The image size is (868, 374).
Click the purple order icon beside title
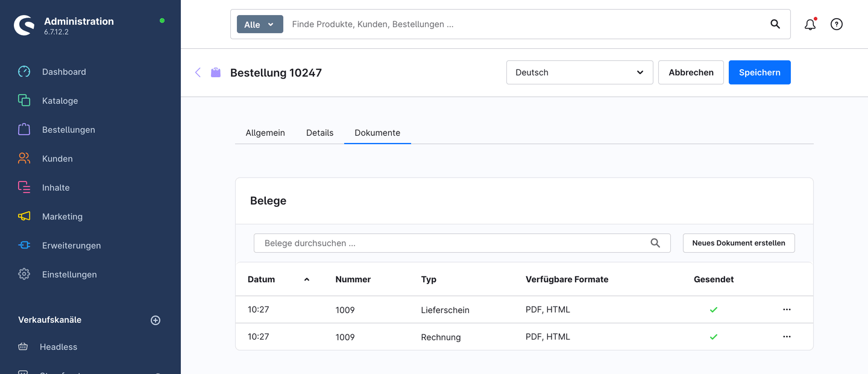coord(216,72)
